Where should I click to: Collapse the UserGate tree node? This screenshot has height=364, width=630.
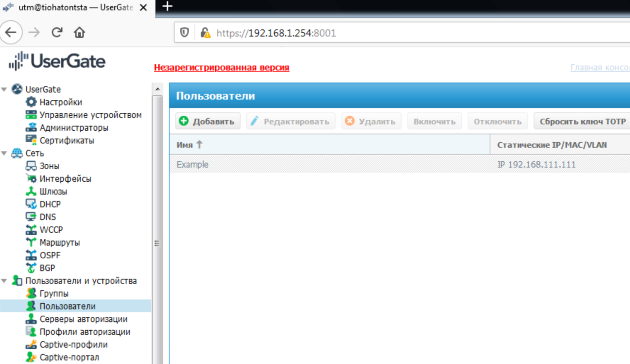pyautogui.click(x=4, y=89)
